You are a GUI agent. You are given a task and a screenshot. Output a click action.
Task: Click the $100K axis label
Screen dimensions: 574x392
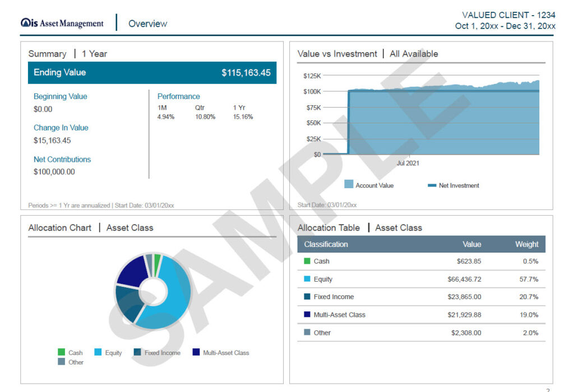tap(312, 91)
